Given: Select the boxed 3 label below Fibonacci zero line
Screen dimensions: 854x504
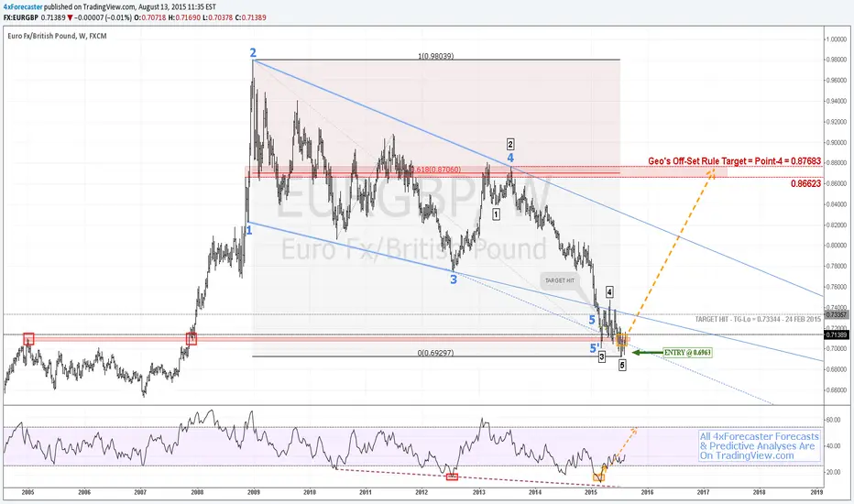Looking at the screenshot, I should click(601, 356).
